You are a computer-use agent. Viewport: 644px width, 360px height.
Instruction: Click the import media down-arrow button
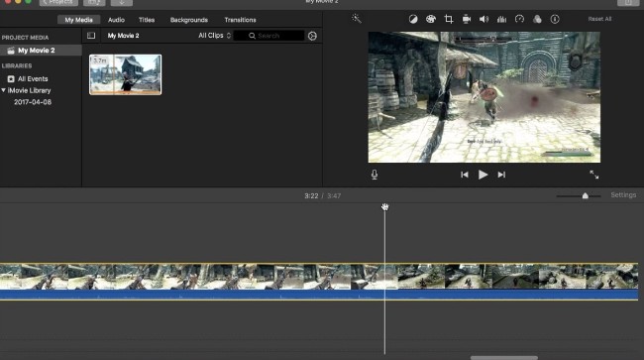122,2
